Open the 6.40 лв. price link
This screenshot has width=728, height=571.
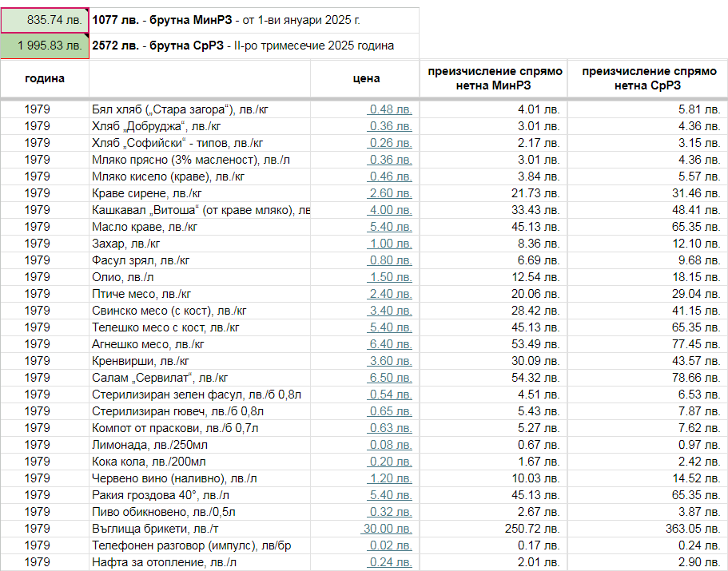391,344
